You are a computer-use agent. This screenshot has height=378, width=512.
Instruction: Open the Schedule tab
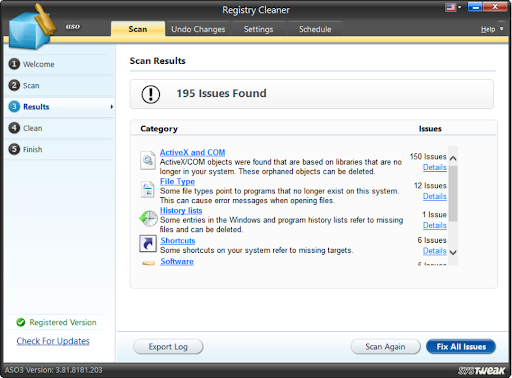pyautogui.click(x=315, y=29)
